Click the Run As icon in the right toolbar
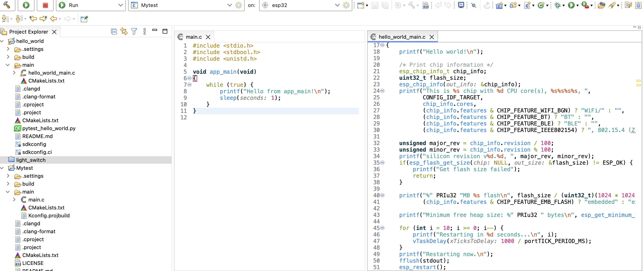This screenshot has height=271, width=644. pyautogui.click(x=571, y=5)
